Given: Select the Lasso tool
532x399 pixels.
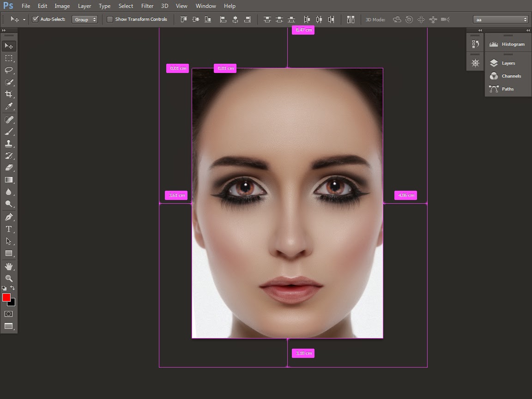Looking at the screenshot, I should (x=8, y=70).
